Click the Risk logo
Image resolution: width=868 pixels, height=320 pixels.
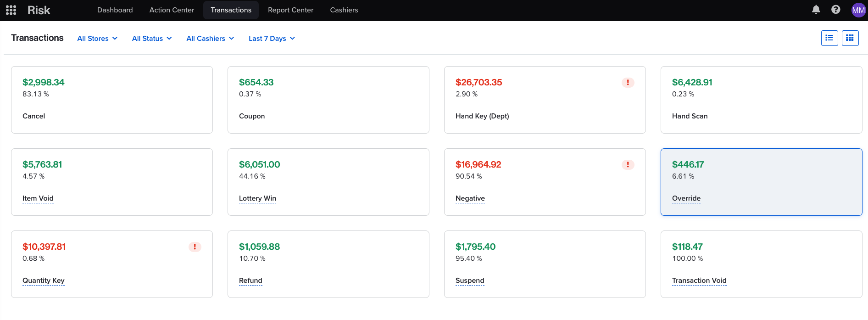(39, 10)
